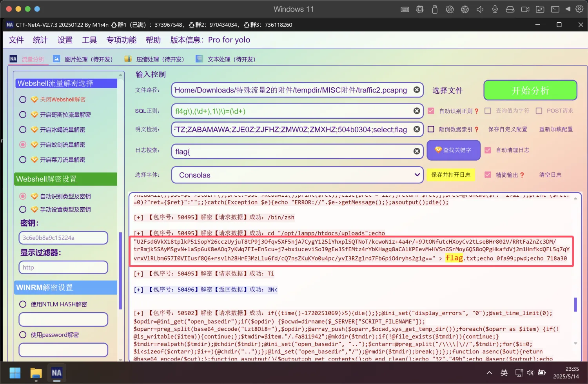Click the green 开始分析 button
Viewport: 588px width, 384px height.
[x=530, y=91]
